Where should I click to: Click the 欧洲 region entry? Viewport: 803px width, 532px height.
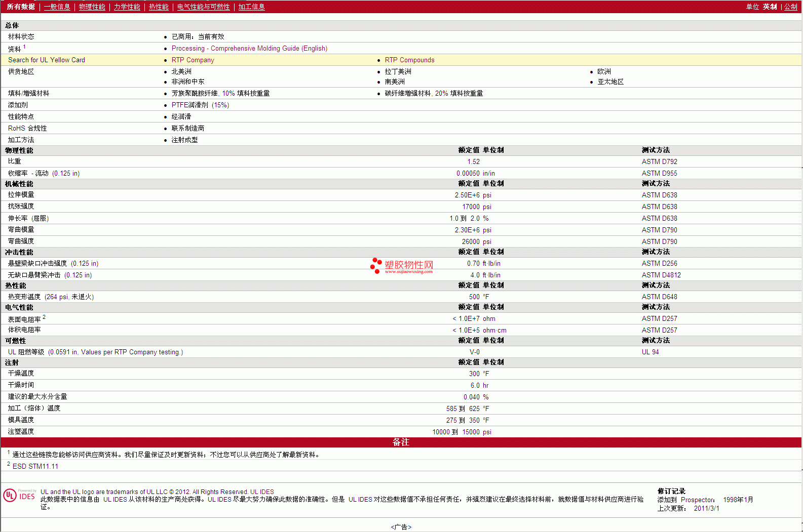click(x=604, y=71)
